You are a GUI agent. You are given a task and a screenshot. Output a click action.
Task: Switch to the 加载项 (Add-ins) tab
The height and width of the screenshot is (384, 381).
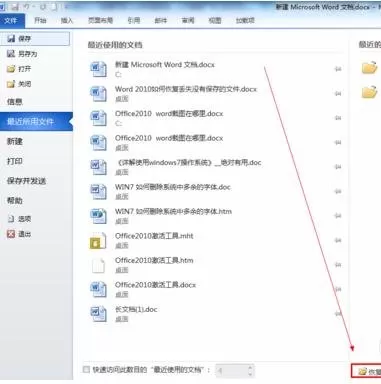coord(245,20)
